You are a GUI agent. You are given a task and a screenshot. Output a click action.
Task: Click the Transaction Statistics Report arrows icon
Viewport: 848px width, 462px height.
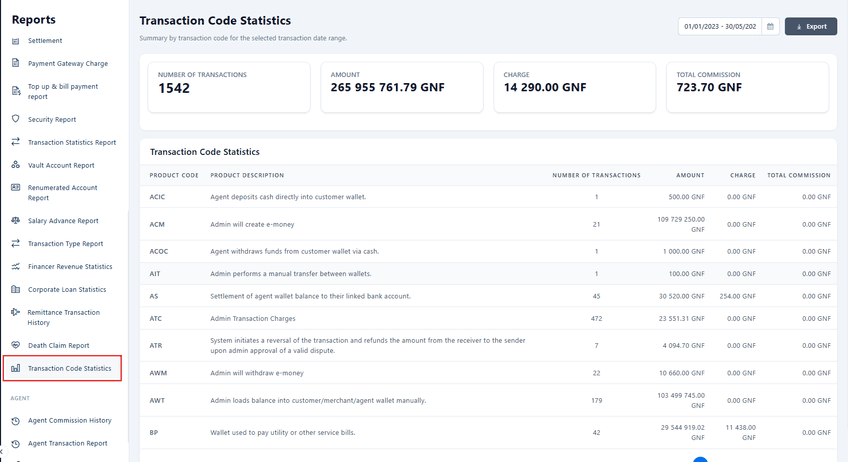click(x=16, y=142)
